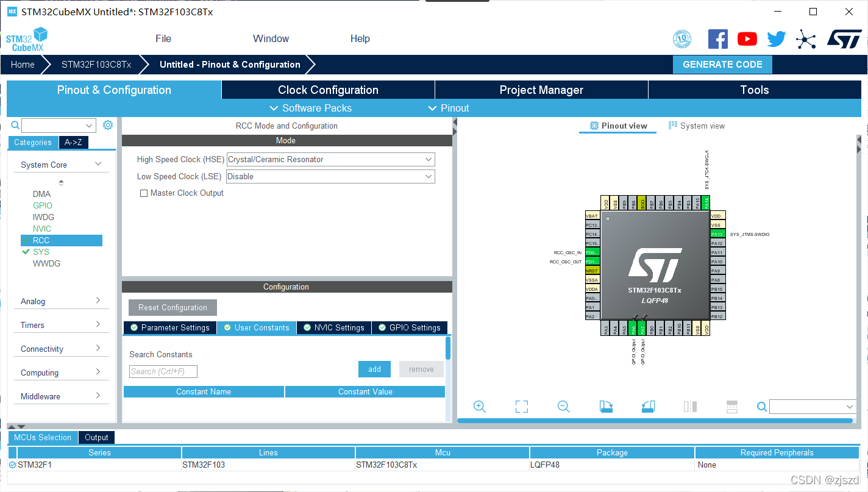868x492 pixels.
Task: Switch to the Output tab
Action: (96, 437)
